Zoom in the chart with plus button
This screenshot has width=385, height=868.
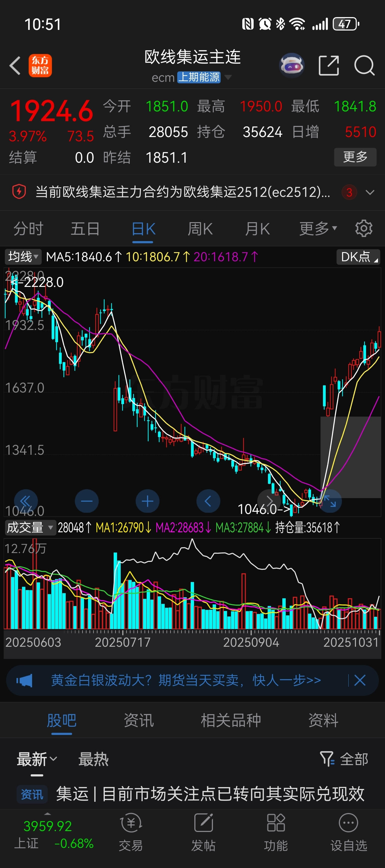pyautogui.click(x=148, y=501)
